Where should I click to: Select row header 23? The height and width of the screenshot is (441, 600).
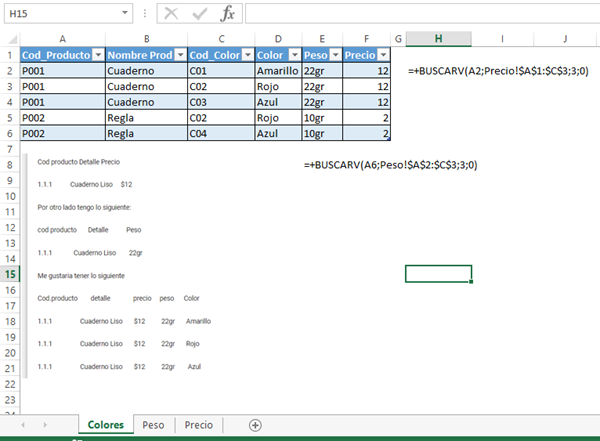pos(10,400)
